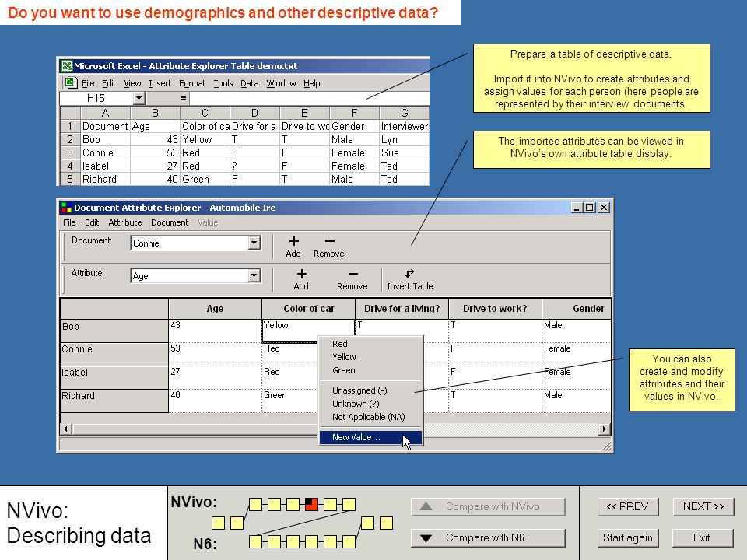Click the Excel cell containing Isabel

click(x=105, y=166)
